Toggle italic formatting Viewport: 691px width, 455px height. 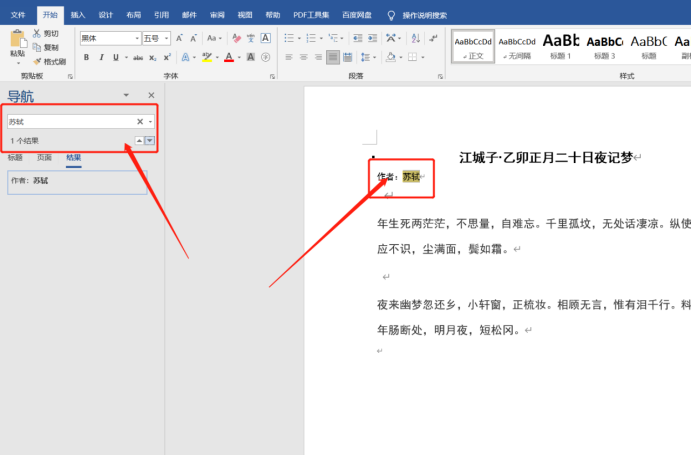pyautogui.click(x=101, y=57)
